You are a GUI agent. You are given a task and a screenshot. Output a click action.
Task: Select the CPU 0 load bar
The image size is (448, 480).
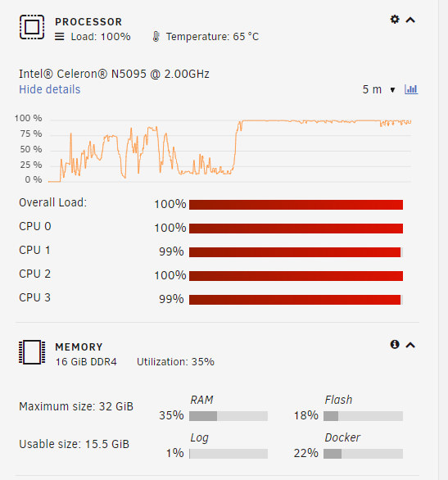coord(296,229)
